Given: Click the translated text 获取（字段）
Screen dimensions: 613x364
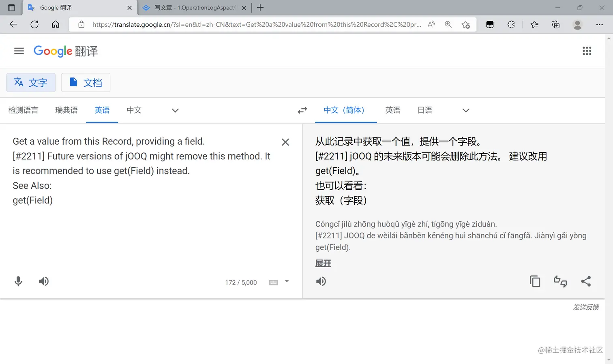Looking at the screenshot, I should pos(341,200).
